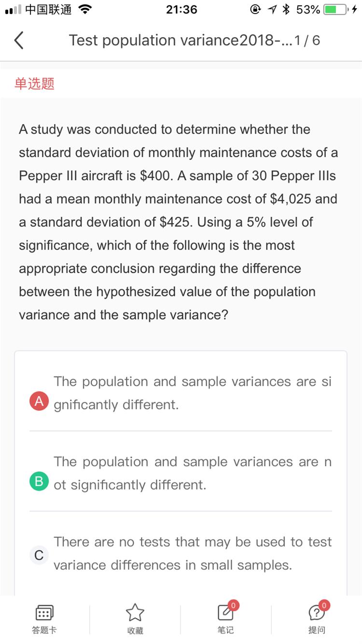Tap the 答题卡 tab label
The image size is (362, 644).
[44, 630]
